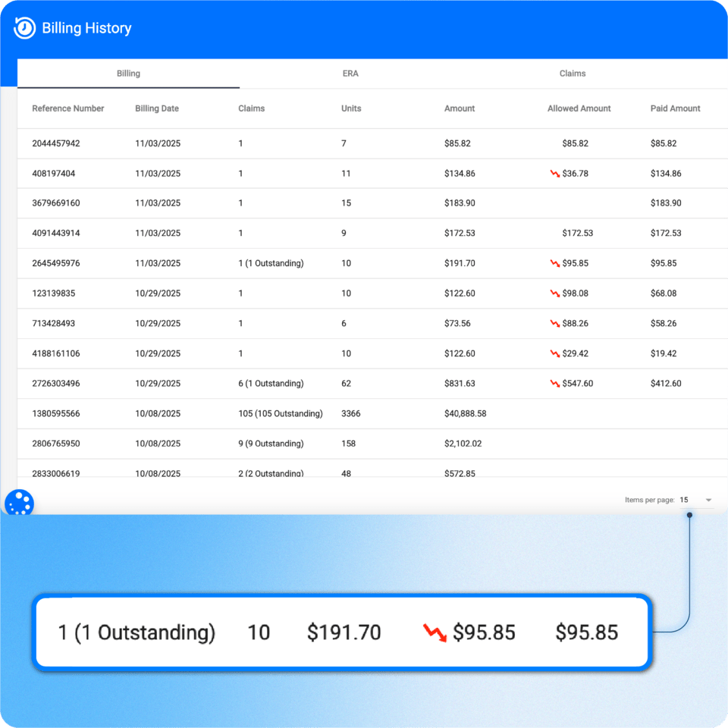The width and height of the screenshot is (728, 728).
Task: Select the Billing tab
Action: [x=128, y=74]
